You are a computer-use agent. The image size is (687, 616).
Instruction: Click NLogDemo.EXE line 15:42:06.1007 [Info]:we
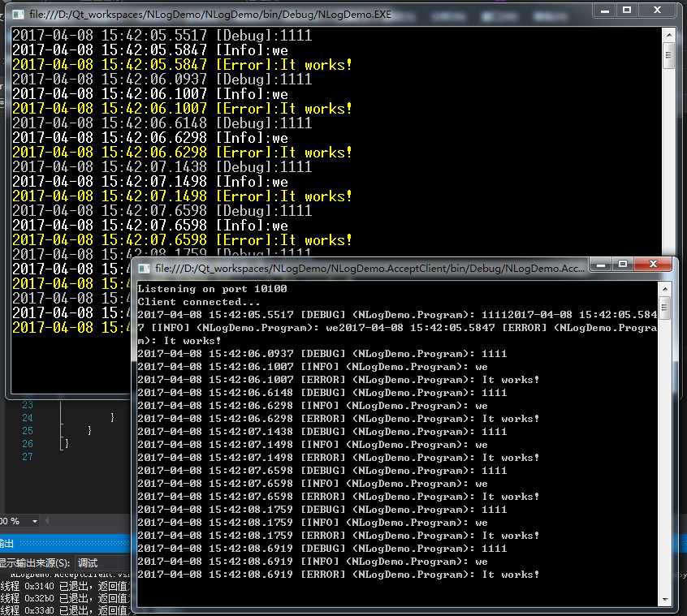[x=150, y=94]
